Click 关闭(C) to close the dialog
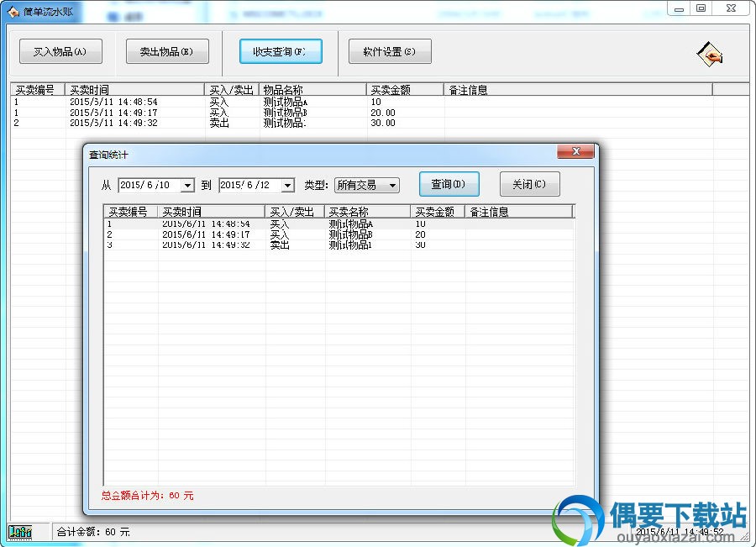Screen dimensions: 756x547 click(529, 184)
